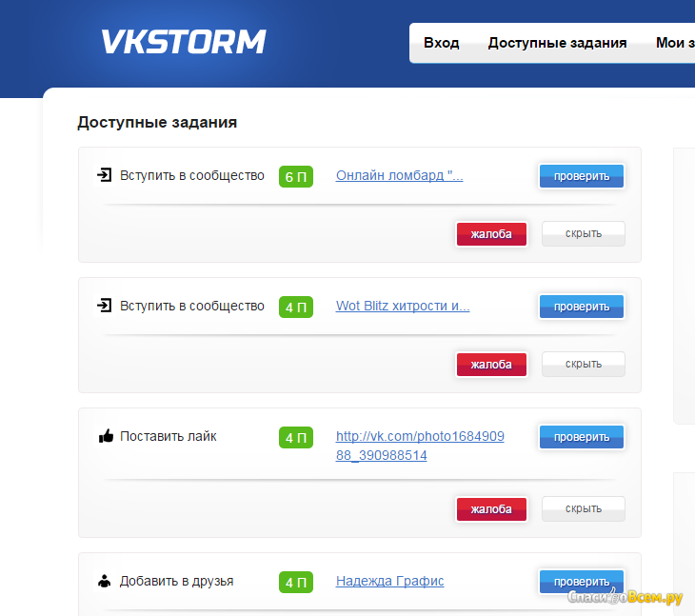This screenshot has width=695, height=616.
Task: Hide Wot Blitz task with скрыть
Action: click(x=584, y=364)
